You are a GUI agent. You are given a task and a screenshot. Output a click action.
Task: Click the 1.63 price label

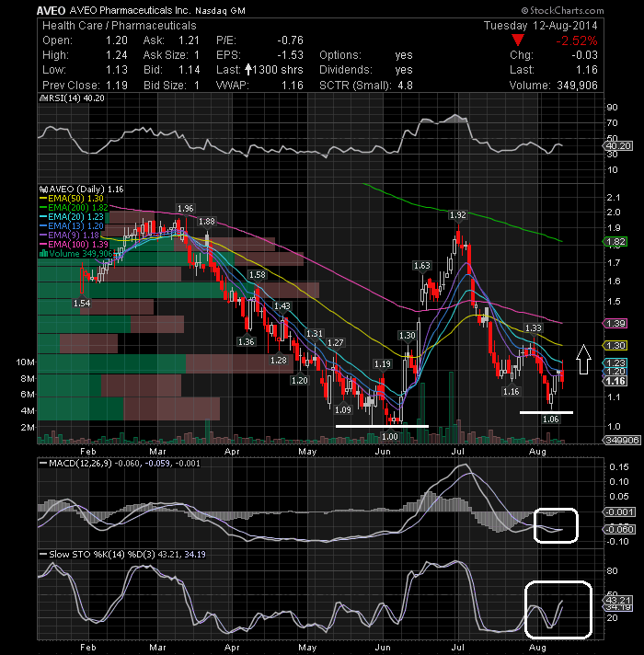tap(421, 266)
